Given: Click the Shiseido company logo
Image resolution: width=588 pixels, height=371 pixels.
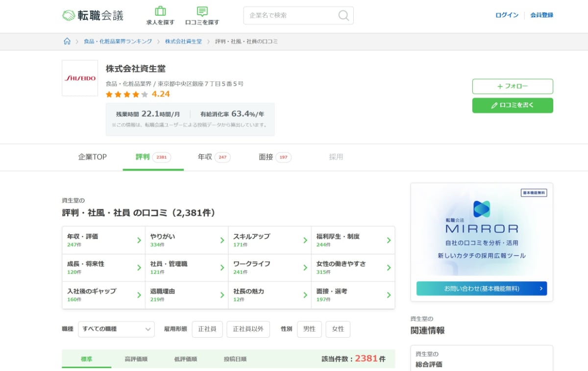Looking at the screenshot, I should 80,78.
